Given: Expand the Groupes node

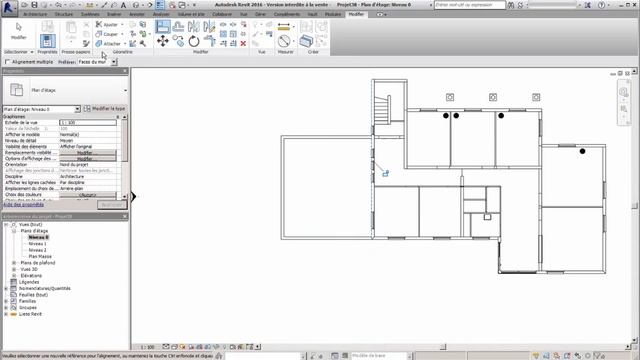Looking at the screenshot, I should coord(6,308).
